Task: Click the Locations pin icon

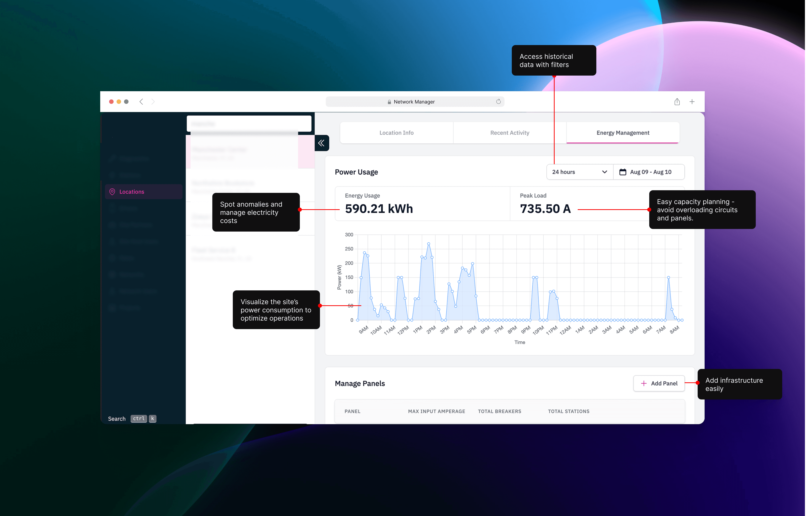Action: [x=112, y=191]
